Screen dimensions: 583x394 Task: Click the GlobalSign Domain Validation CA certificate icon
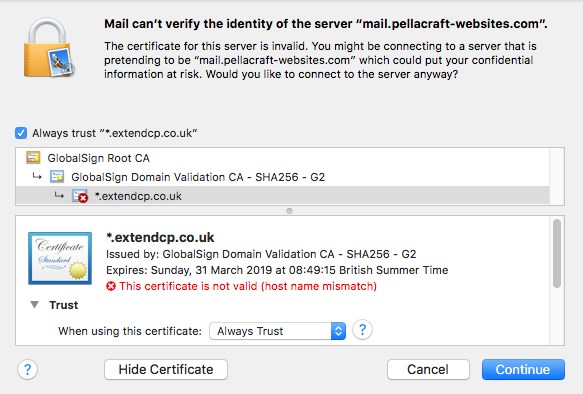57,177
